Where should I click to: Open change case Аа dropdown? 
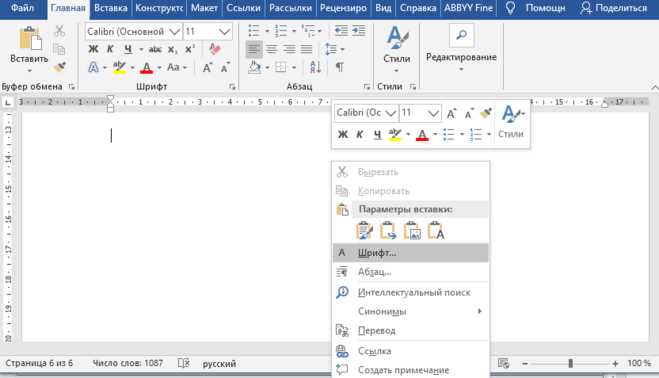[x=177, y=67]
